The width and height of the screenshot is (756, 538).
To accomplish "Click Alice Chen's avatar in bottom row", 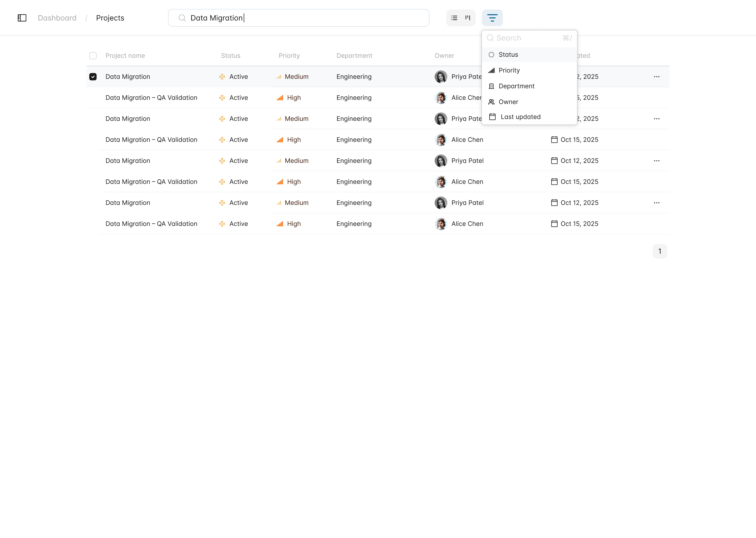I will tap(441, 224).
